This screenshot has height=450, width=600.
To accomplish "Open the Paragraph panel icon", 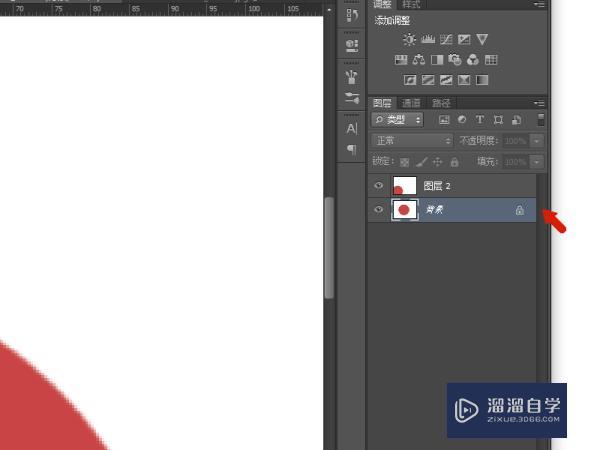I will click(x=352, y=149).
